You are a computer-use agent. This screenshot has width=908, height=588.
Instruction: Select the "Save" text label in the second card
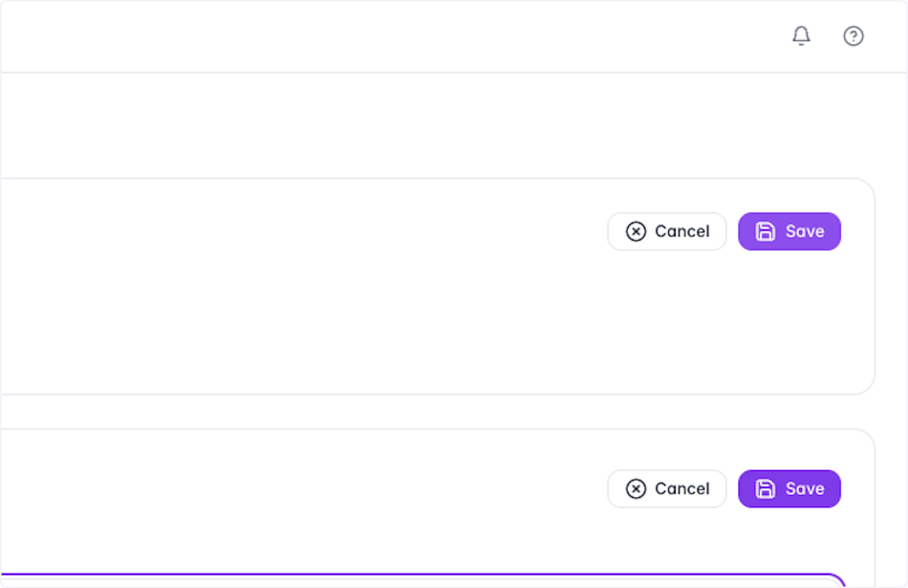(x=804, y=489)
